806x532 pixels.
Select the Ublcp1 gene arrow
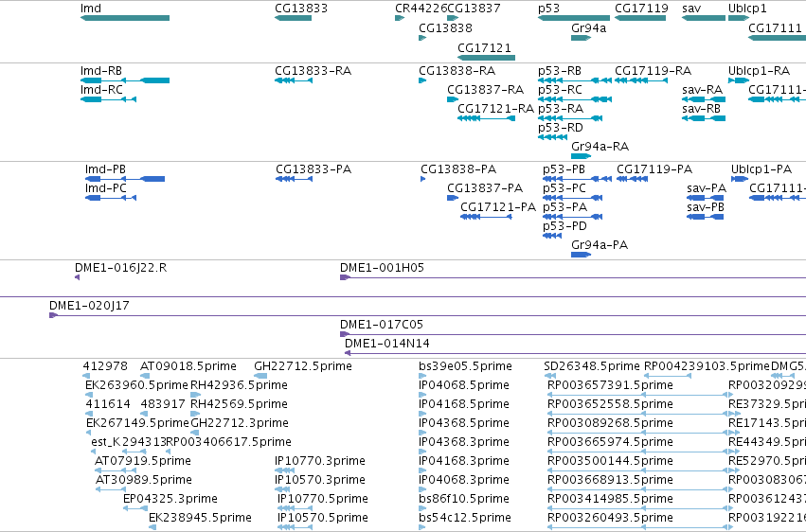point(739,18)
